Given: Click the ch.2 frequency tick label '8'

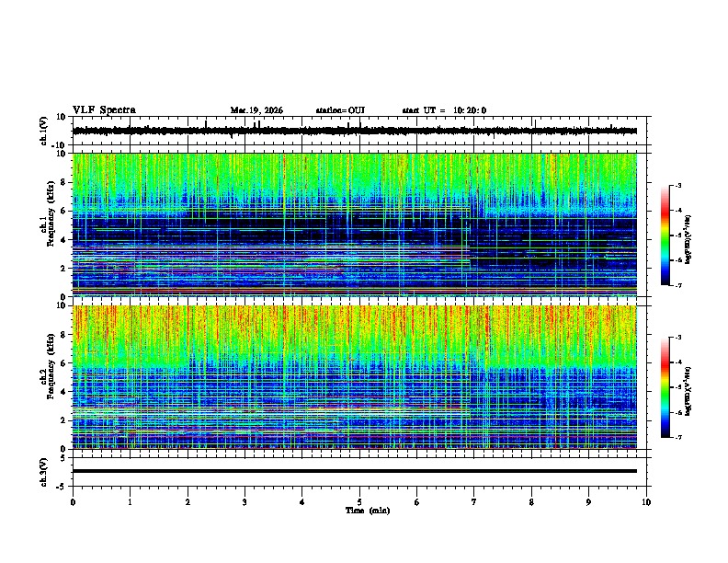Looking at the screenshot, I should point(63,335).
